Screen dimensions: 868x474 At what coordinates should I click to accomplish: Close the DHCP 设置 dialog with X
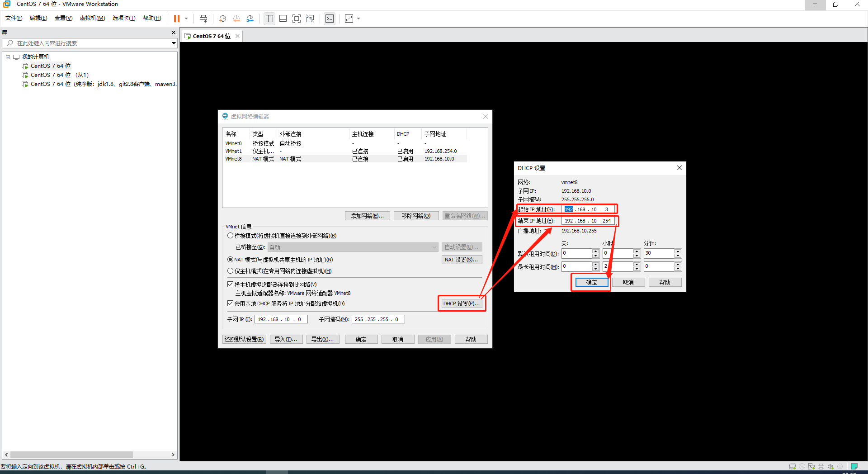coord(679,168)
